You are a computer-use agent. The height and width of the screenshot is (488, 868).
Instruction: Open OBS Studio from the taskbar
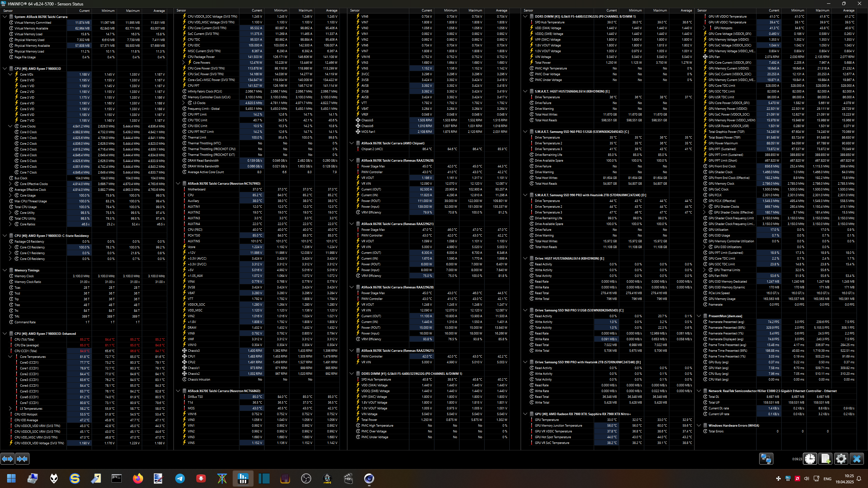[x=306, y=479]
